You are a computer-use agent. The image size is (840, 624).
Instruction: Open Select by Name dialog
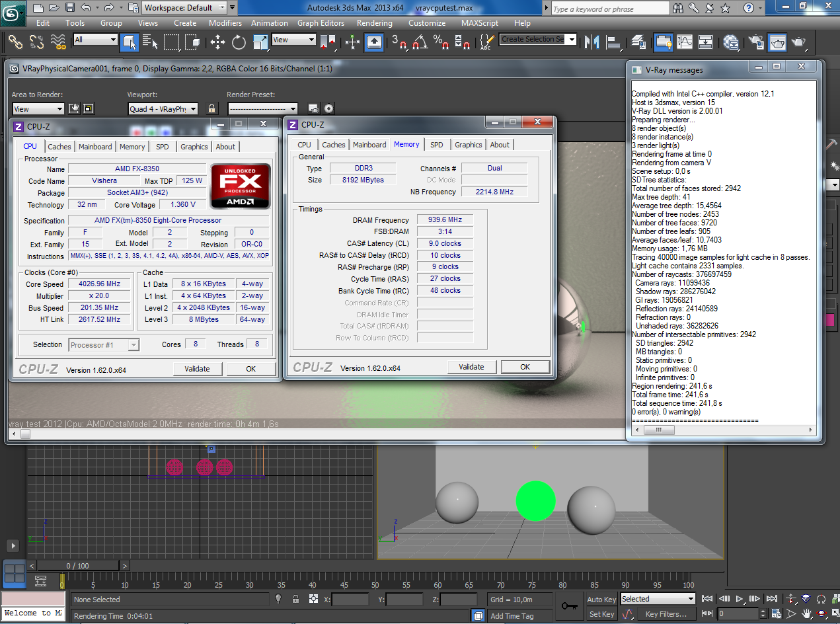tap(150, 42)
